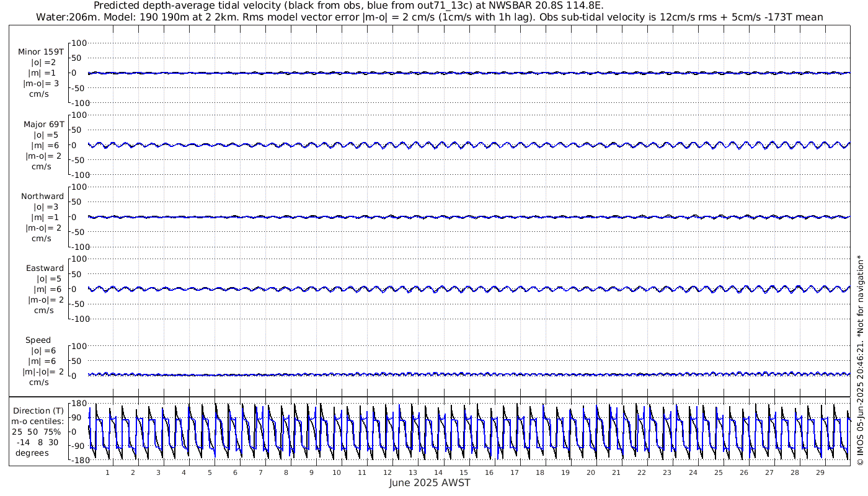Image resolution: width=868 pixels, height=496 pixels.
Task: Click the 'June 2025 AWST' axis title
Action: pyautogui.click(x=430, y=483)
